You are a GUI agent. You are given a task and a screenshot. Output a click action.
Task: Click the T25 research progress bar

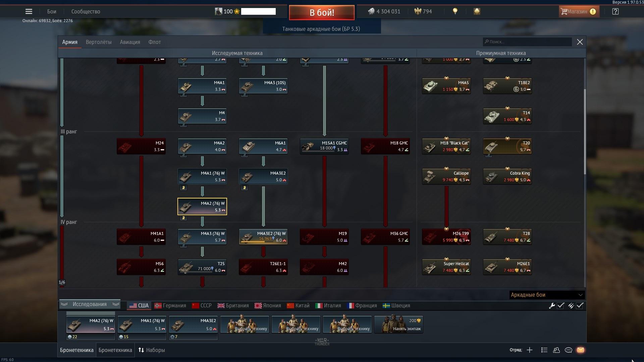[x=196, y=272]
